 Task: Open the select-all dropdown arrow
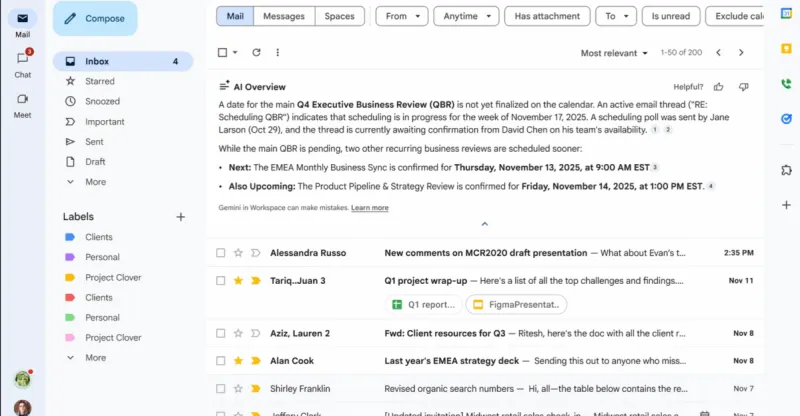click(x=235, y=53)
